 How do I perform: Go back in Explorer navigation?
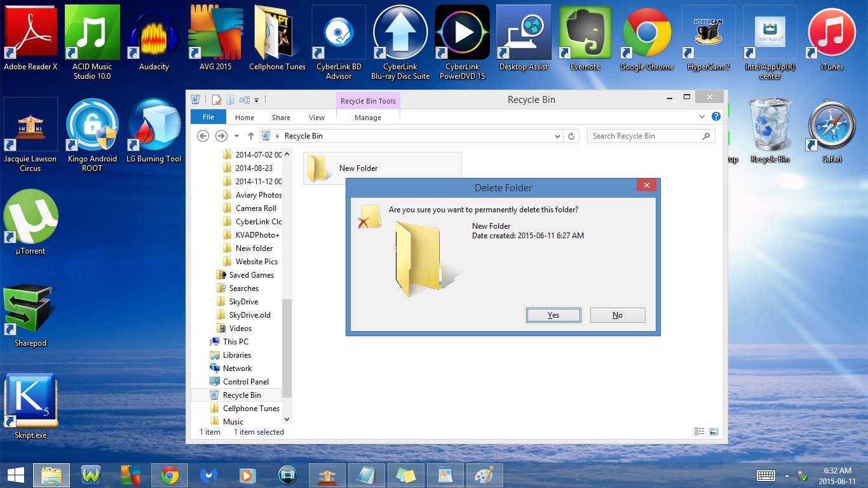203,136
